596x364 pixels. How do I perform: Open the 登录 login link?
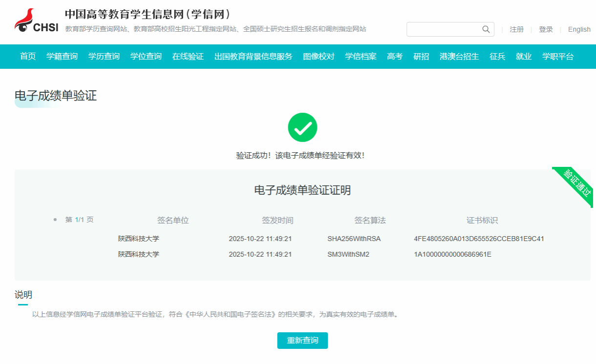546,29
